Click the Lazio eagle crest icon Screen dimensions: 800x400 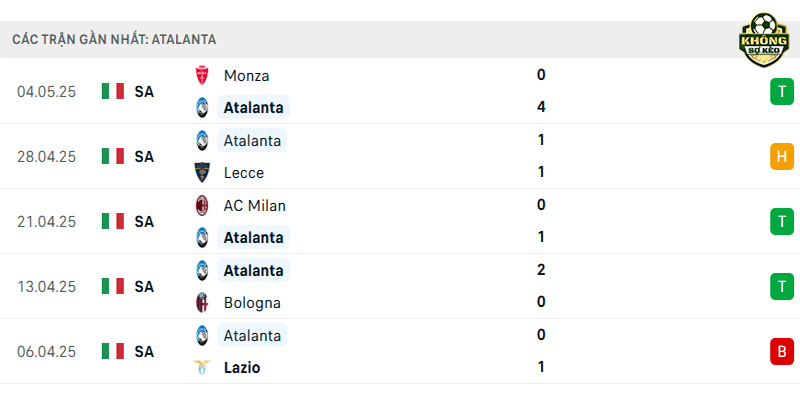click(x=202, y=367)
